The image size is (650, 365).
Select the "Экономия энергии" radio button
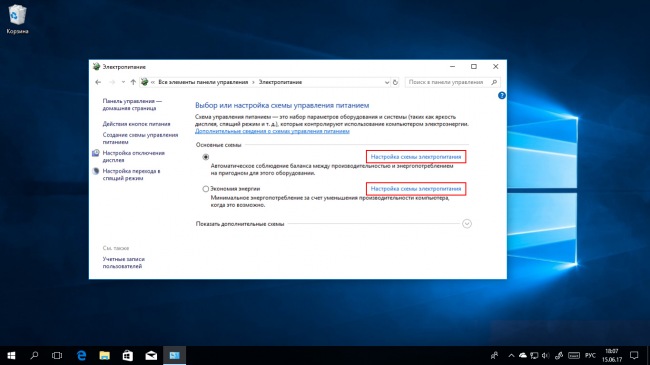pos(206,189)
